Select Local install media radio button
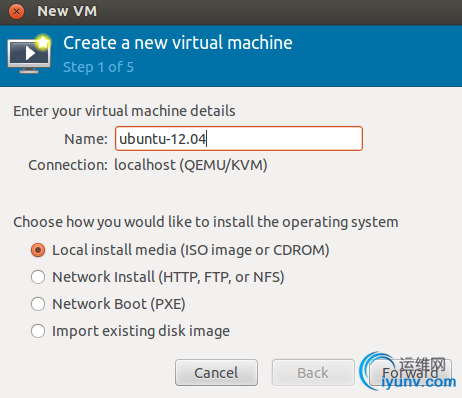The width and height of the screenshot is (462, 398). tap(38, 250)
